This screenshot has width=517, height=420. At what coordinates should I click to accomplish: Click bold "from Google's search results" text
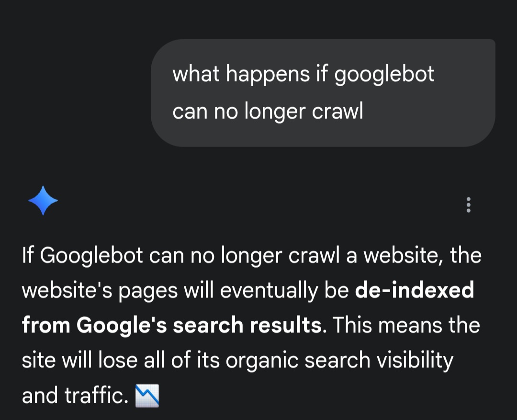[x=172, y=325]
